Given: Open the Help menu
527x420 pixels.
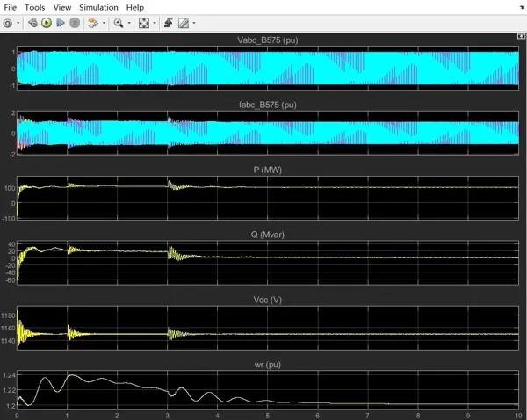Looking at the screenshot, I should pyautogui.click(x=134, y=7).
